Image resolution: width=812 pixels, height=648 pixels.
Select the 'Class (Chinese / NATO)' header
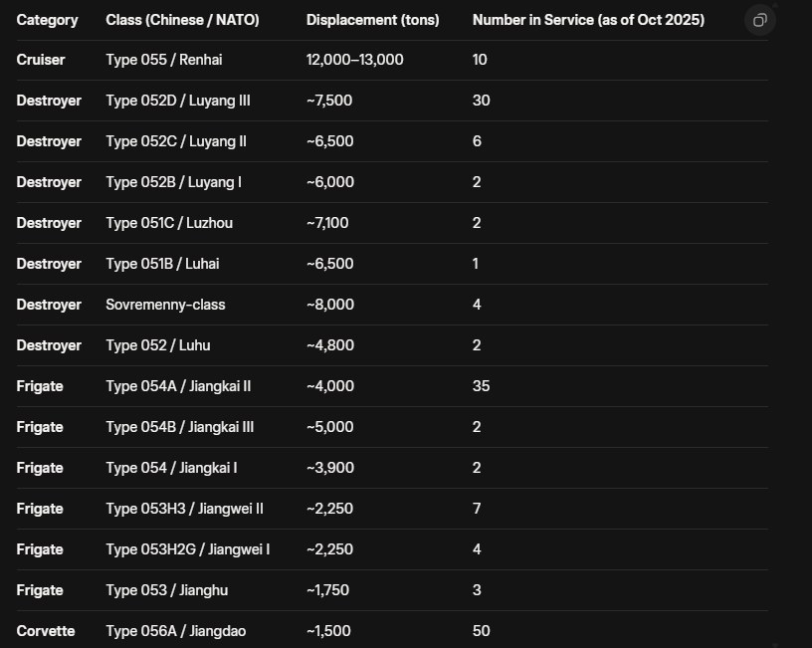tap(182, 20)
